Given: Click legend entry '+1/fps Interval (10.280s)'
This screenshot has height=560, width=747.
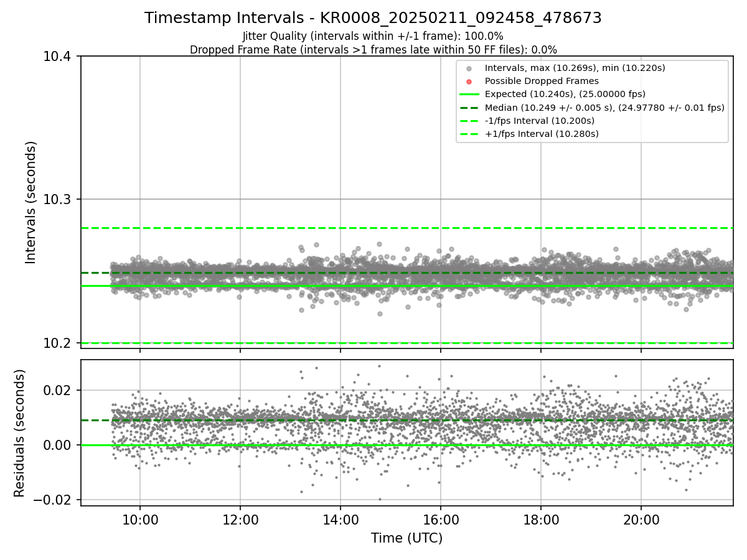Looking at the screenshot, I should coord(542,134).
